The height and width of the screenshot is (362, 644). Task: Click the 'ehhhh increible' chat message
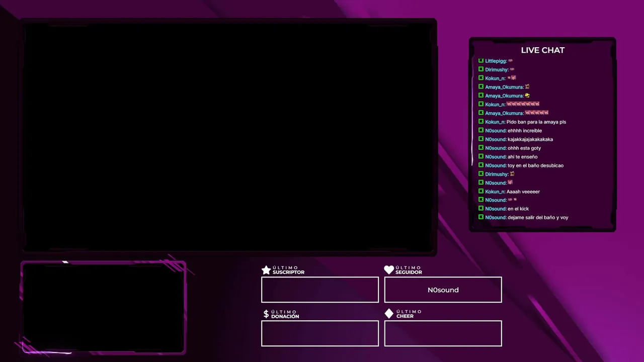pyautogui.click(x=525, y=131)
